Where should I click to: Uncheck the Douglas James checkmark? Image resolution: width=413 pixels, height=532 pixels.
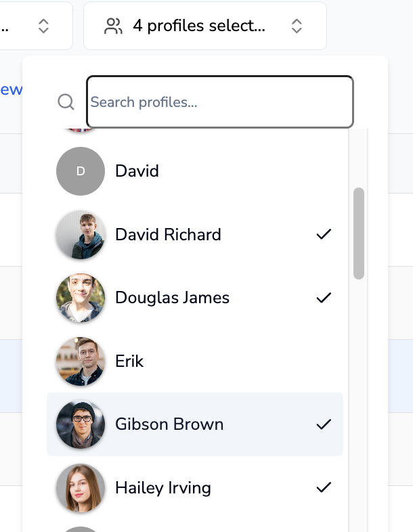click(324, 298)
